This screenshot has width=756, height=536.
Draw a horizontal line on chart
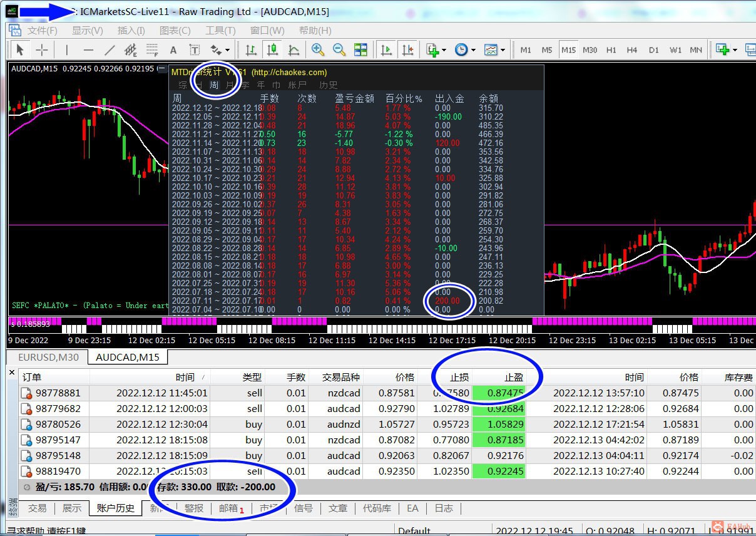coord(88,49)
